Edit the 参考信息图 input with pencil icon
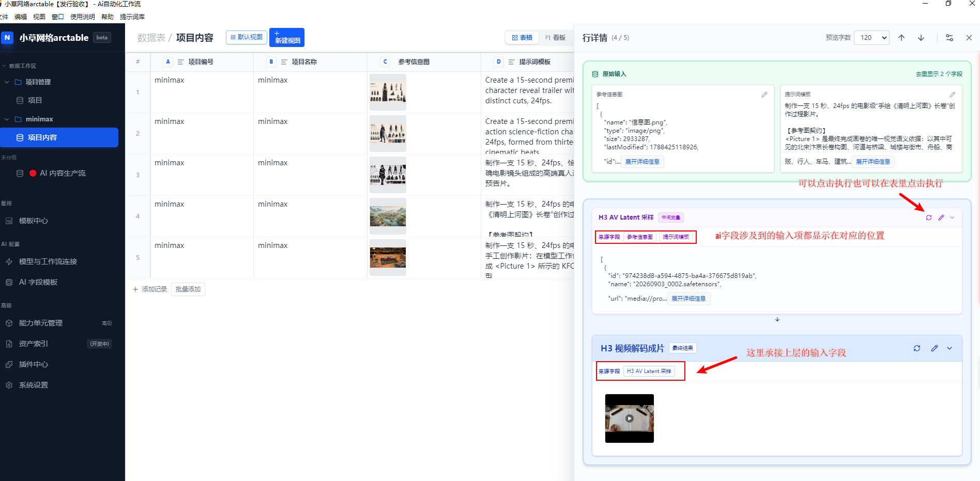The height and width of the screenshot is (481, 980). pyautogui.click(x=764, y=95)
